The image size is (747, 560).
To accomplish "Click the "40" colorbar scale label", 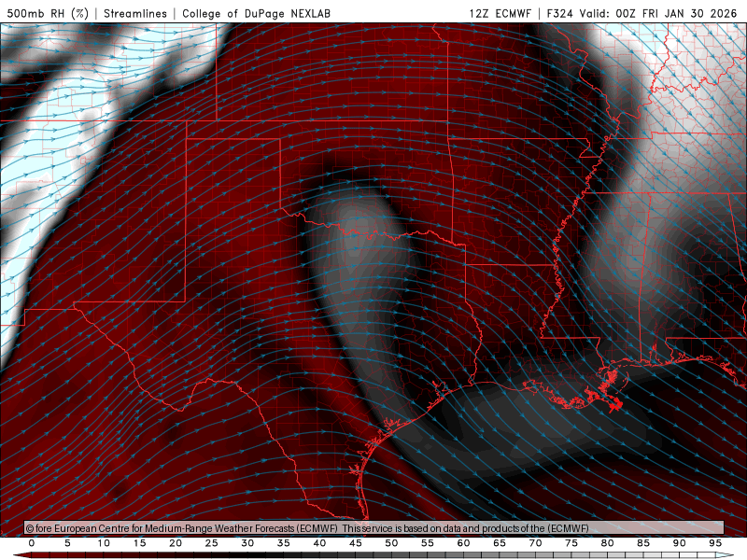I will tap(319, 543).
